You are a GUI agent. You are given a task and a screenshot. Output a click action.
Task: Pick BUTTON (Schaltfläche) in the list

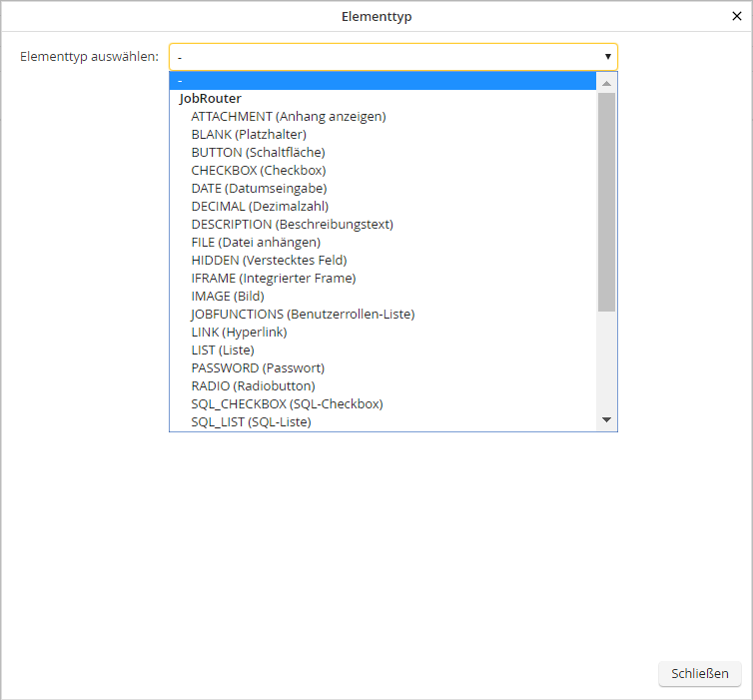coord(258,152)
